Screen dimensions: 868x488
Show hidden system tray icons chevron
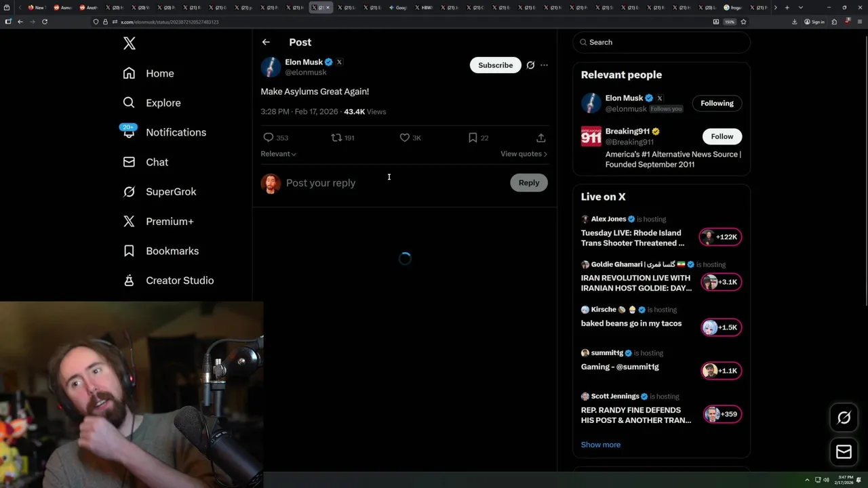(807, 480)
